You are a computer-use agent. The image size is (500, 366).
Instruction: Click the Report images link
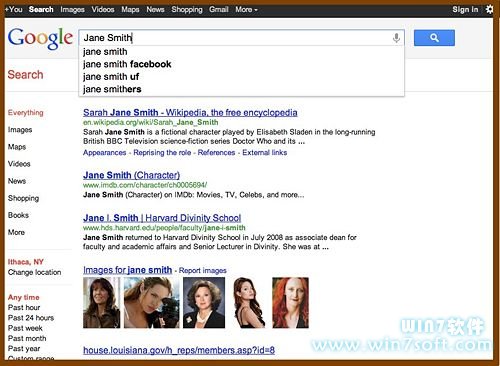click(203, 270)
